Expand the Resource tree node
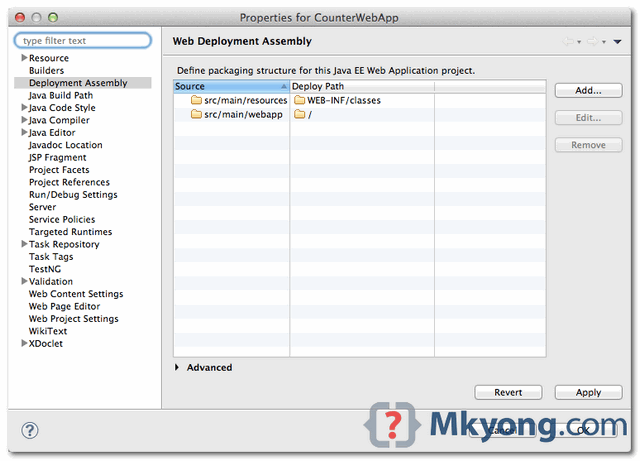Image resolution: width=640 pixels, height=461 pixels. [x=24, y=58]
